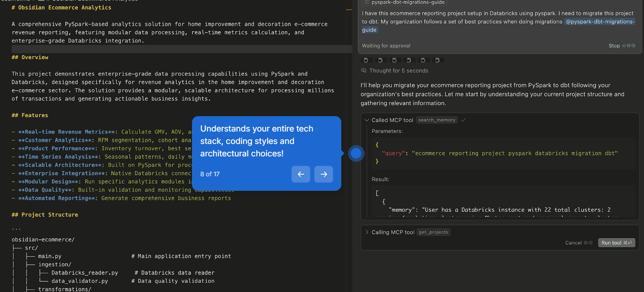This screenshot has height=292, width=644.
Task: Click the Customer Analytics feature line
Action: tap(102, 140)
